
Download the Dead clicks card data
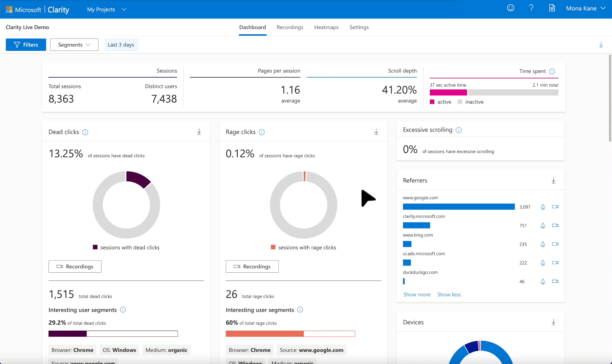(x=199, y=132)
